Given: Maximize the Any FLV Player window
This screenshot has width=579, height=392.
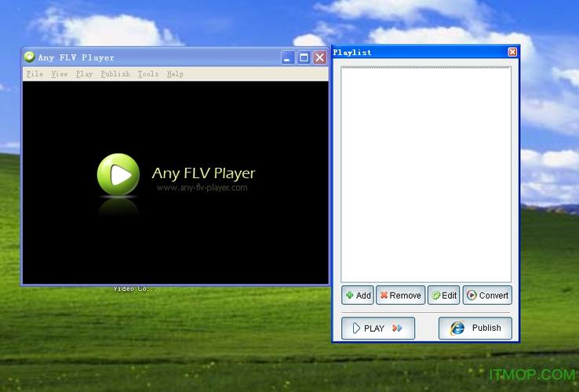Looking at the screenshot, I should point(304,57).
